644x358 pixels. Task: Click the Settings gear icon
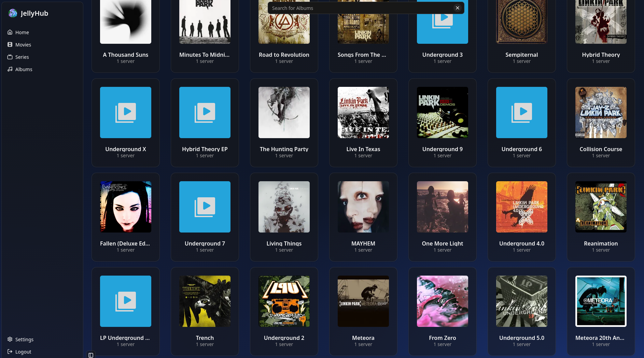[10, 339]
